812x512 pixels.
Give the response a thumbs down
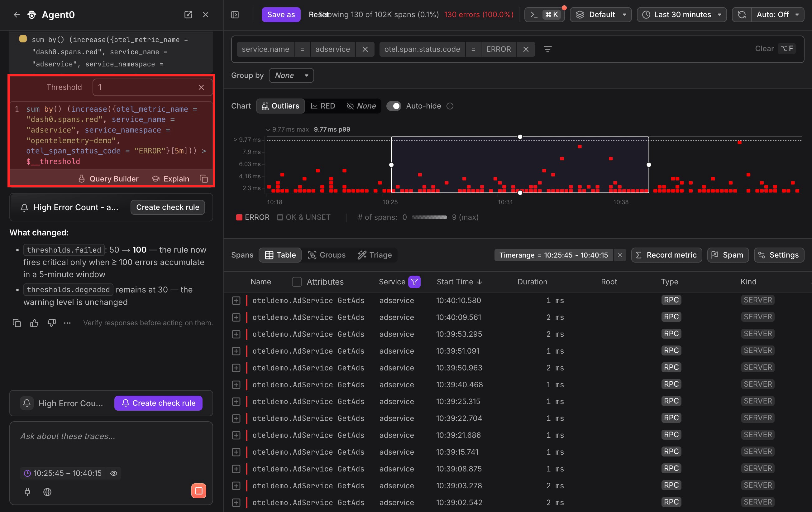coord(52,323)
